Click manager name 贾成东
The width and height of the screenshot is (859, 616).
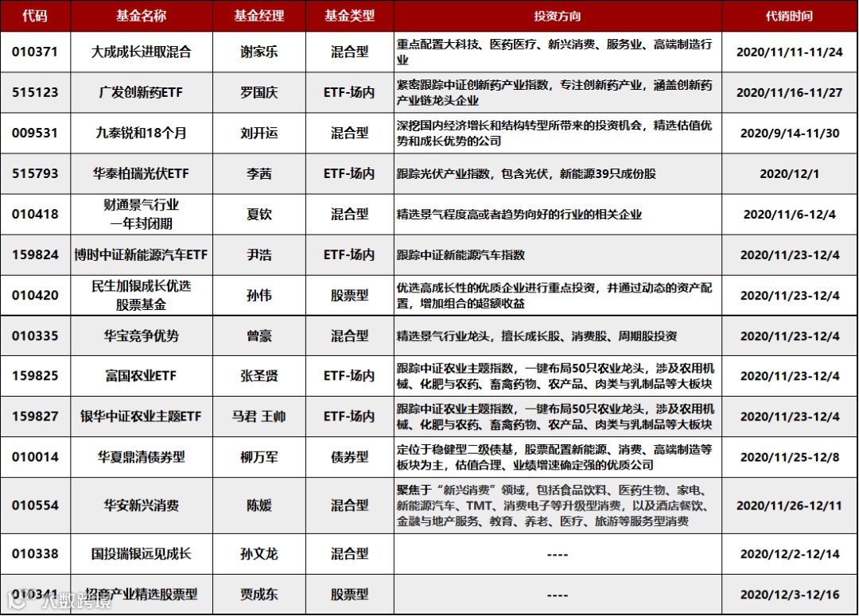259,594
